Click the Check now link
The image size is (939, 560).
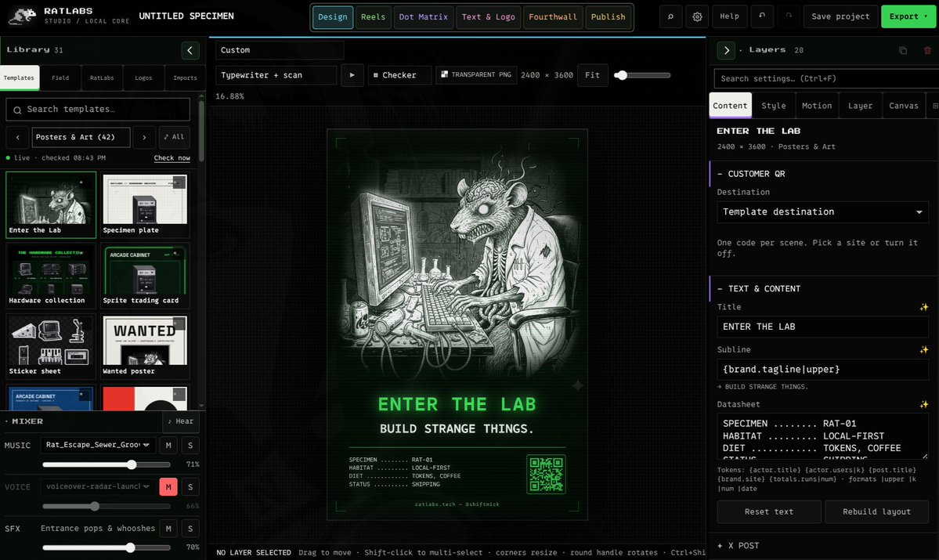(172, 158)
